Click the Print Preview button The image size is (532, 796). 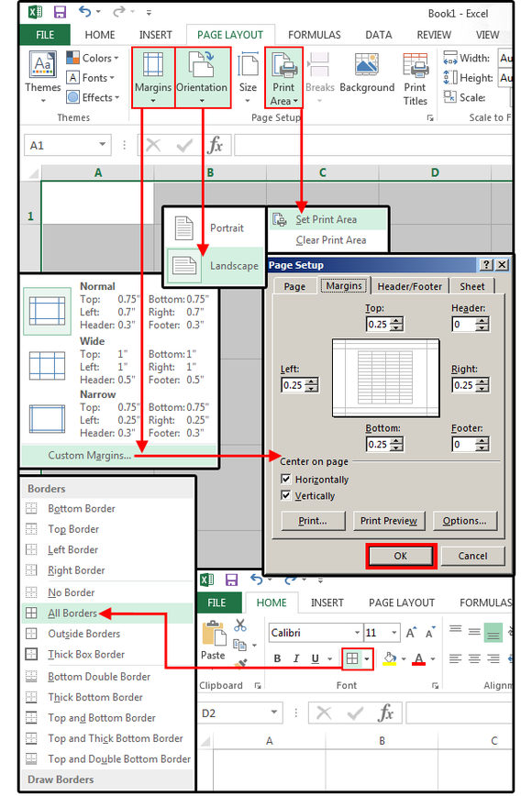click(389, 521)
